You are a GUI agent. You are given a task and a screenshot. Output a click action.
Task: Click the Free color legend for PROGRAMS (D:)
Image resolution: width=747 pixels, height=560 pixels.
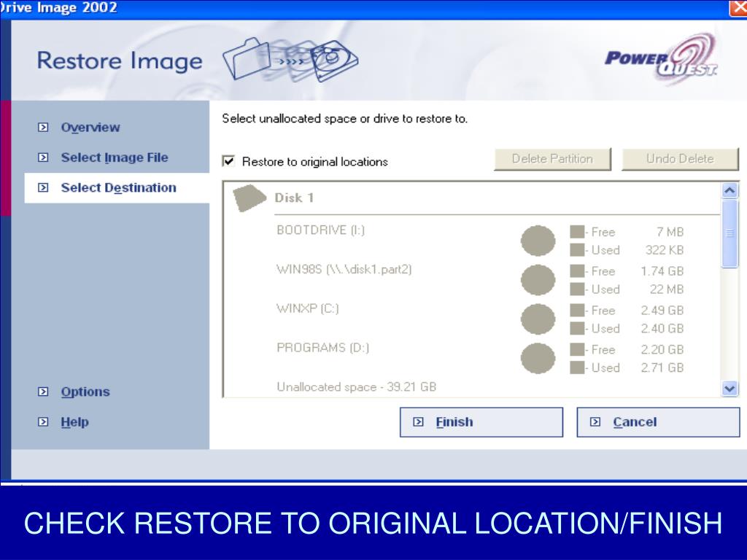click(x=577, y=349)
